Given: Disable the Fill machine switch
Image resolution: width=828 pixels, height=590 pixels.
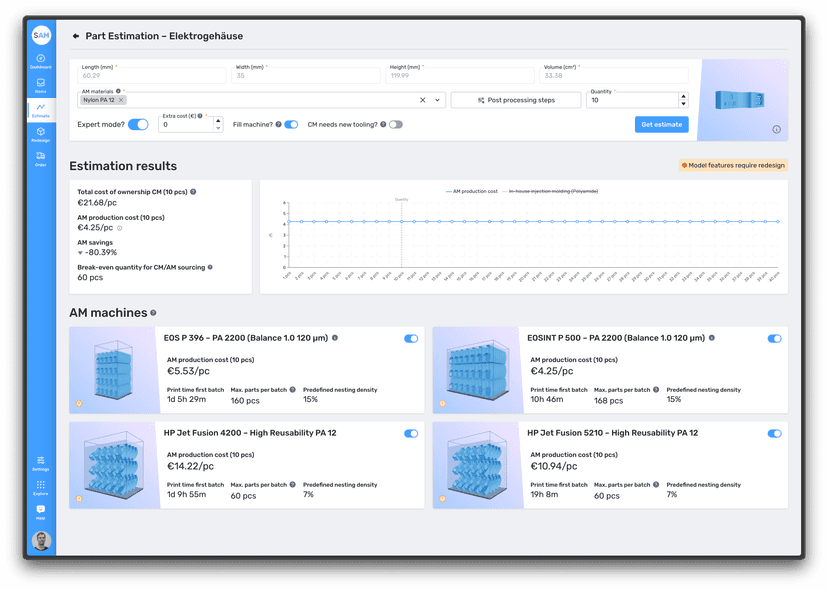Looking at the screenshot, I should [x=291, y=125].
